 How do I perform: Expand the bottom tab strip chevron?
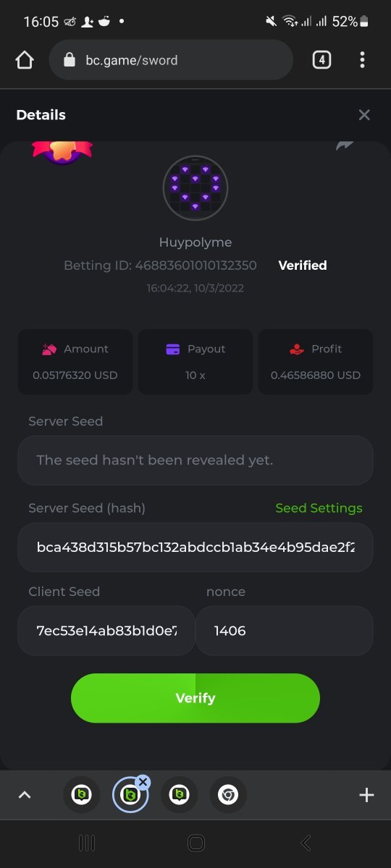click(25, 795)
